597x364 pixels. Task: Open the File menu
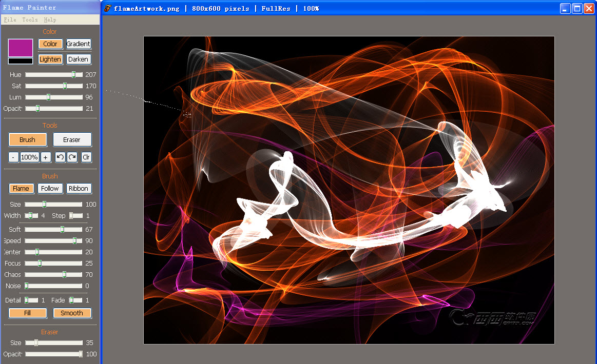click(x=10, y=19)
